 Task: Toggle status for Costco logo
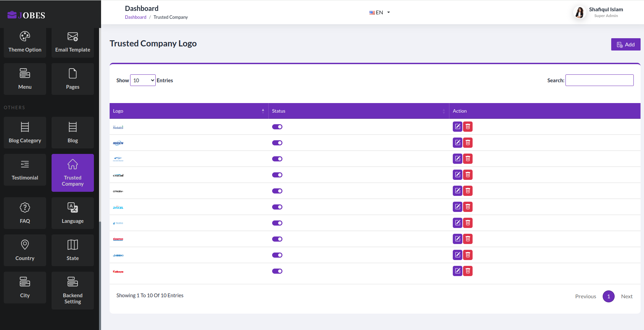coord(277,239)
